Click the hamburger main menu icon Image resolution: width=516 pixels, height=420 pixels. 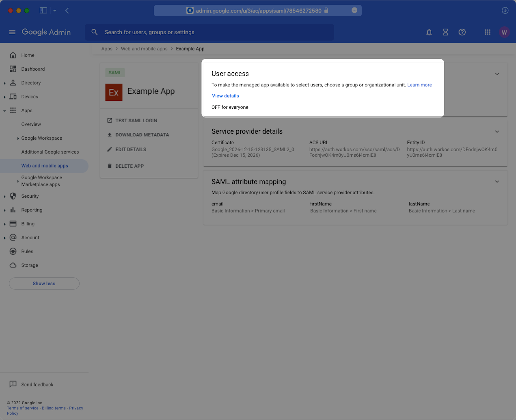tap(12, 32)
